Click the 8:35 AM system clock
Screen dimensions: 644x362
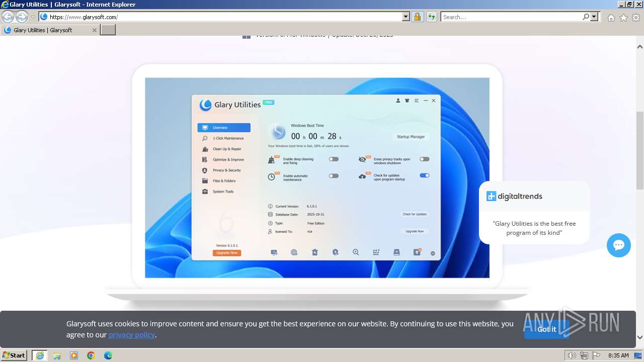(618, 355)
